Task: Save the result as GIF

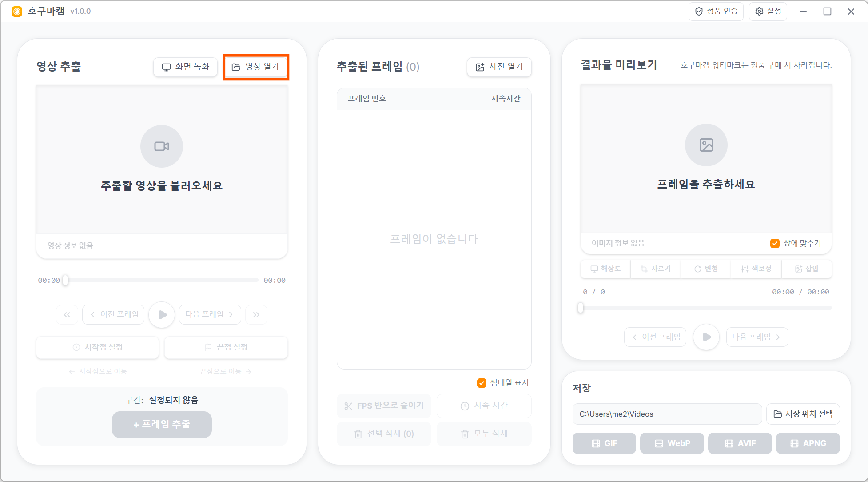Action: click(x=604, y=443)
